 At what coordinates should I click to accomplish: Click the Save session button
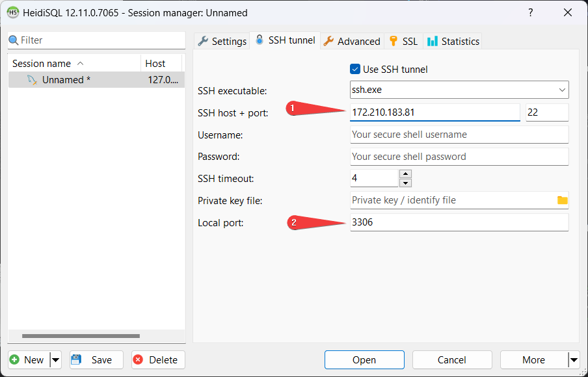click(92, 359)
